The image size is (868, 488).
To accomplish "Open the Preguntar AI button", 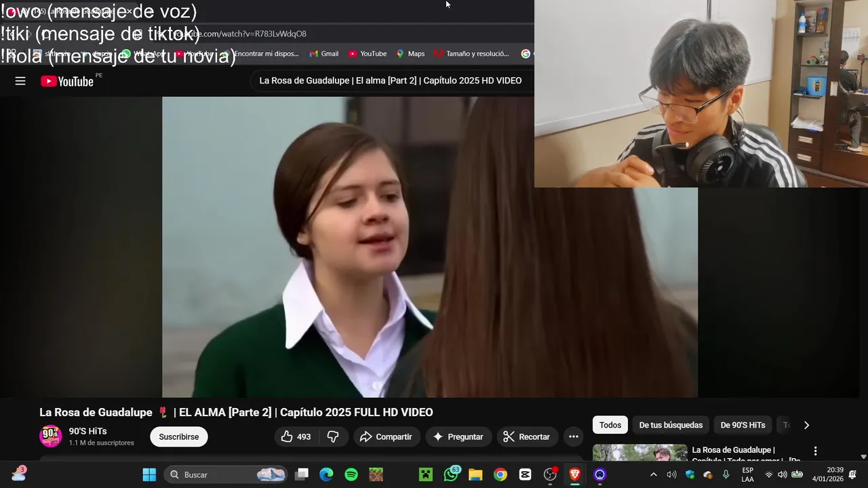I will tap(458, 437).
